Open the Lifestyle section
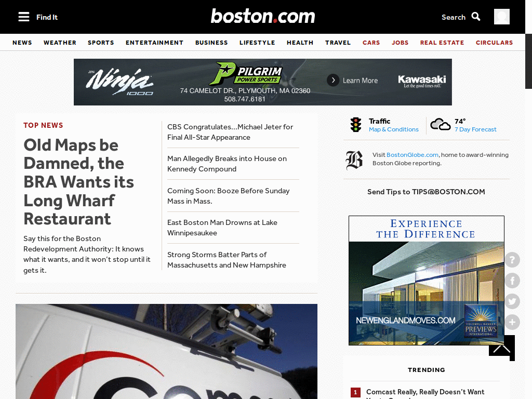This screenshot has width=532, height=399. pos(257,43)
